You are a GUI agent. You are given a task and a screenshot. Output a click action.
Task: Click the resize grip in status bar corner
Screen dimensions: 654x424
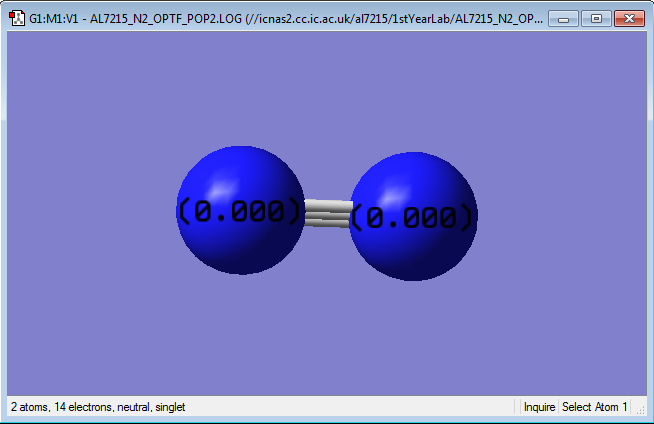pos(641,409)
